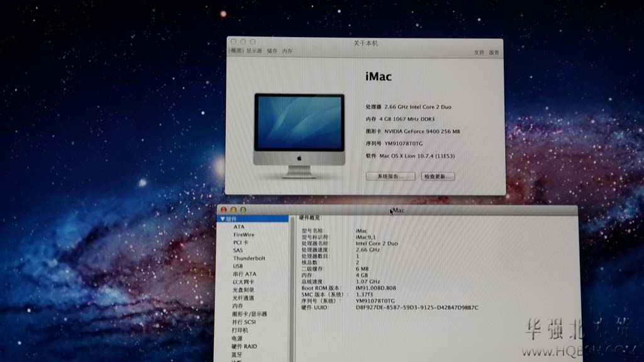Click the large iMac heading in 关于本机
Screen dimensions: 644x362
click(378, 76)
